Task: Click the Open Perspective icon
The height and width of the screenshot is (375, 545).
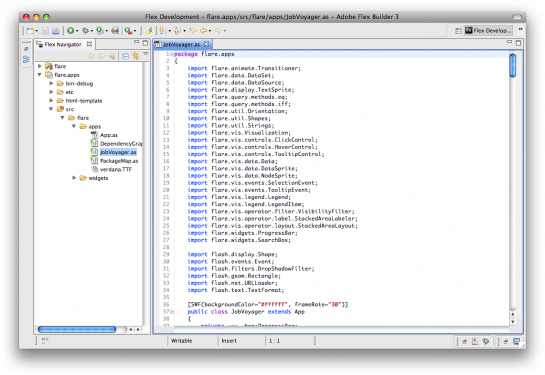Action: click(458, 31)
